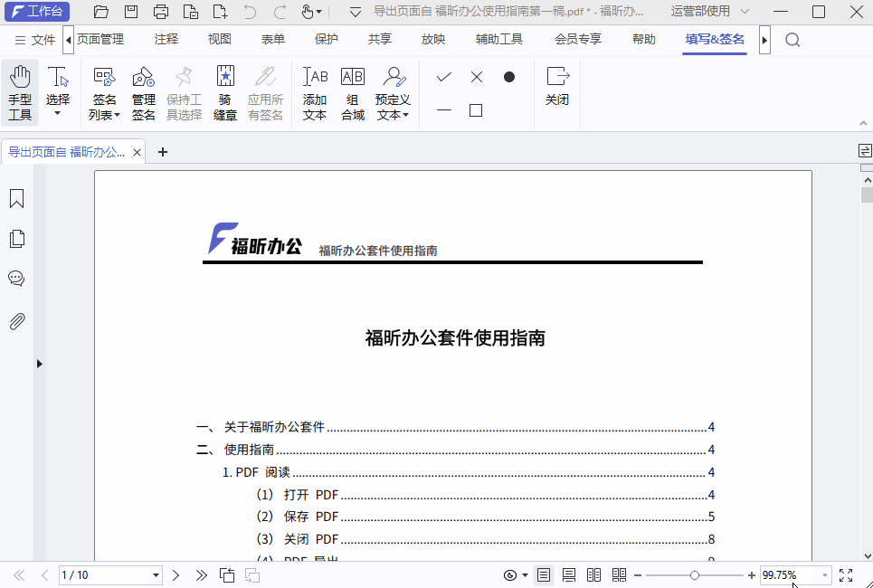This screenshot has height=588, width=873.
Task: Adjust the zoom slider in the status bar
Action: coord(695,574)
